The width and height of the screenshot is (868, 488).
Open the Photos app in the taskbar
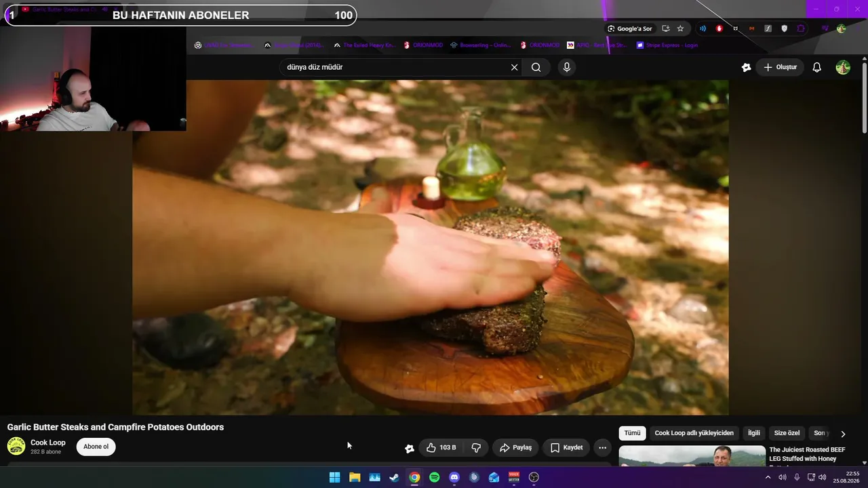[x=374, y=477]
